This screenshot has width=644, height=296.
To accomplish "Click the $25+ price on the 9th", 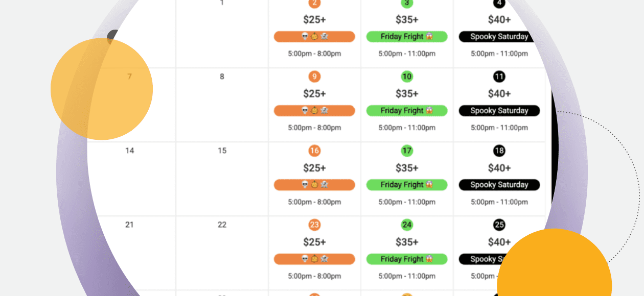I will coord(314,94).
